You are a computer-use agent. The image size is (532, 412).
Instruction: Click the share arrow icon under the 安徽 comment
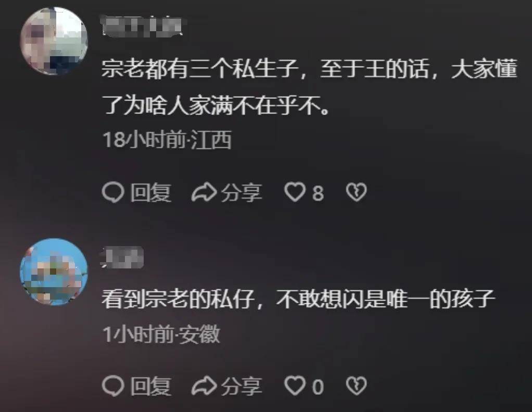(204, 386)
